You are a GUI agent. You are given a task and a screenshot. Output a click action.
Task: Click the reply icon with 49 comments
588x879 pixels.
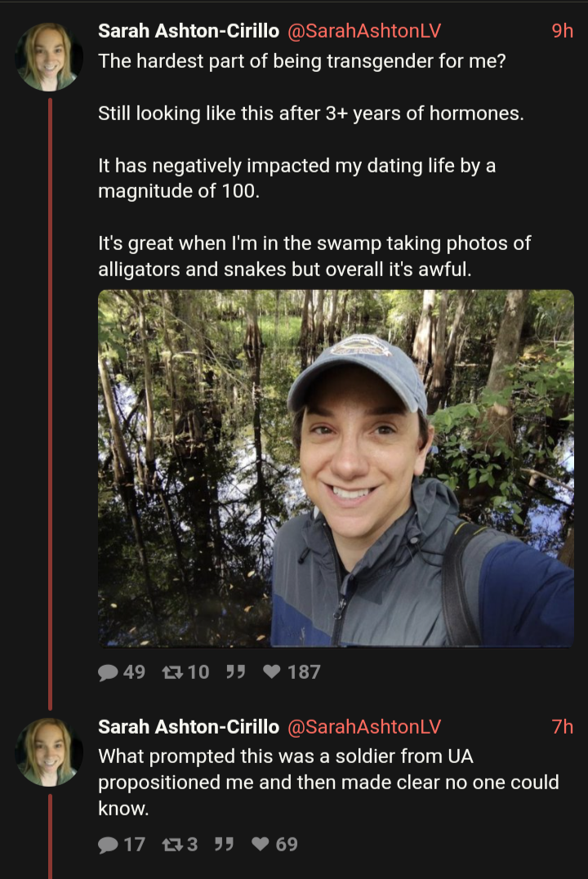109,672
